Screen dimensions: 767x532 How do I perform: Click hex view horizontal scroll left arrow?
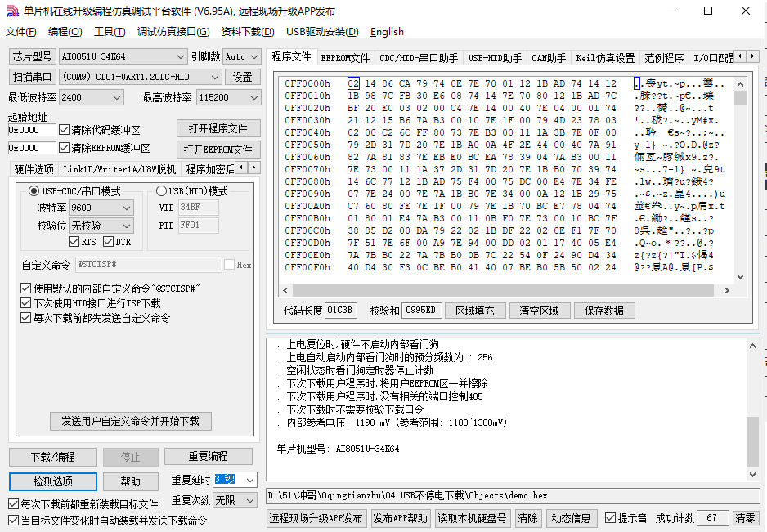coord(285,290)
